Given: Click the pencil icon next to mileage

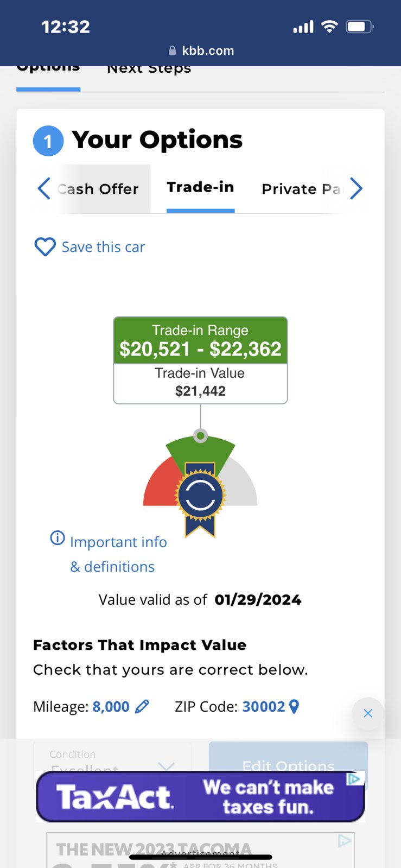Looking at the screenshot, I should [x=142, y=707].
